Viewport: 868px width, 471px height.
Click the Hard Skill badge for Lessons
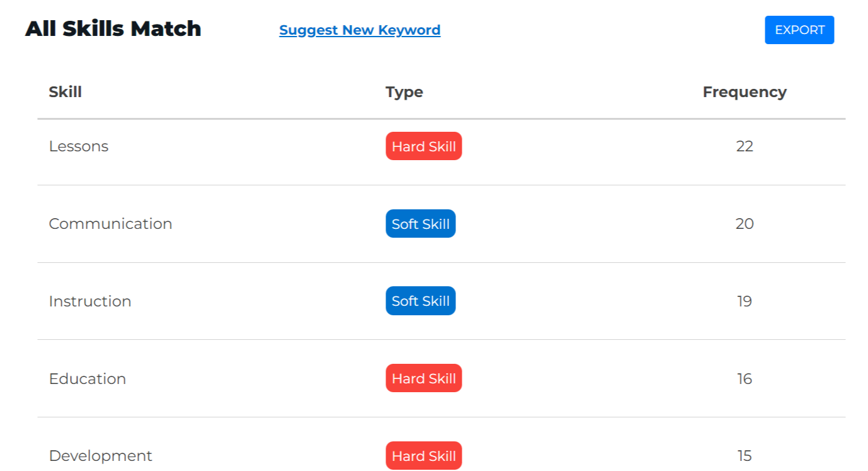coord(424,146)
